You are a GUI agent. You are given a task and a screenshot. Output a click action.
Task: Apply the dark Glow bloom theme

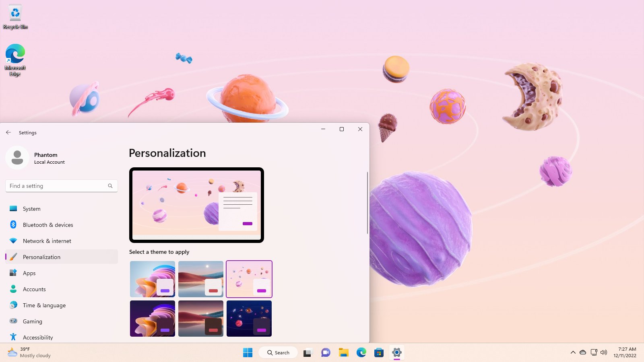click(153, 318)
